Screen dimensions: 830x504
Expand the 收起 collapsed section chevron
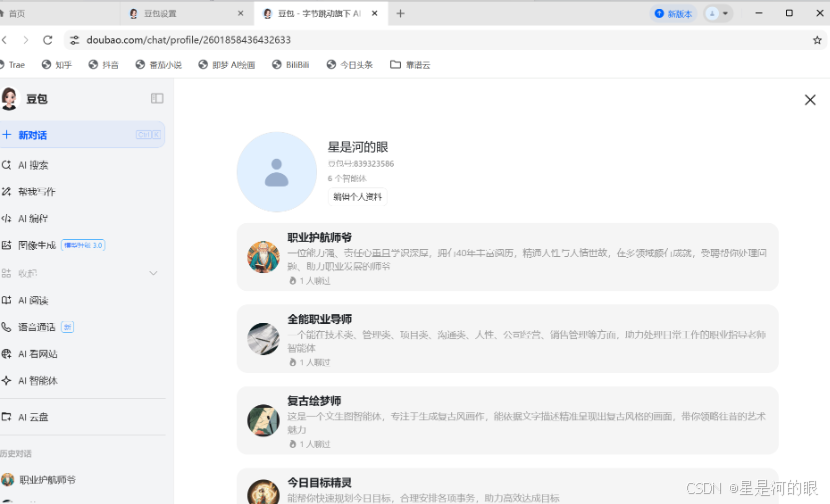[154, 273]
